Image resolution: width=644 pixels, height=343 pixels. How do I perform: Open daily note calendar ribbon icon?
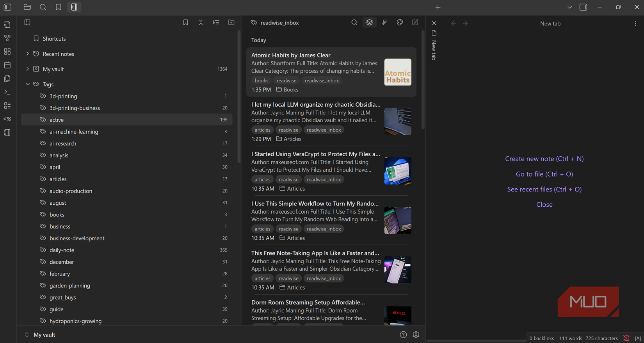[7, 65]
